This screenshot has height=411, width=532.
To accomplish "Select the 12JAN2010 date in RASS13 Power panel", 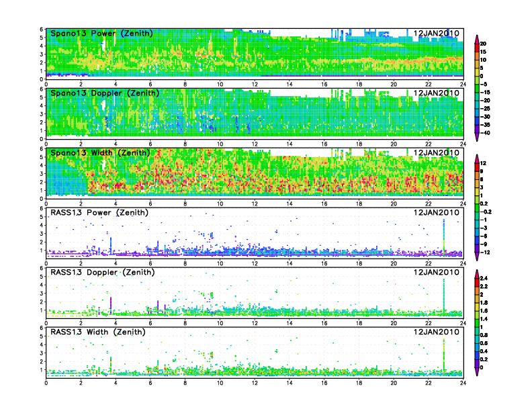I will coord(437,213).
